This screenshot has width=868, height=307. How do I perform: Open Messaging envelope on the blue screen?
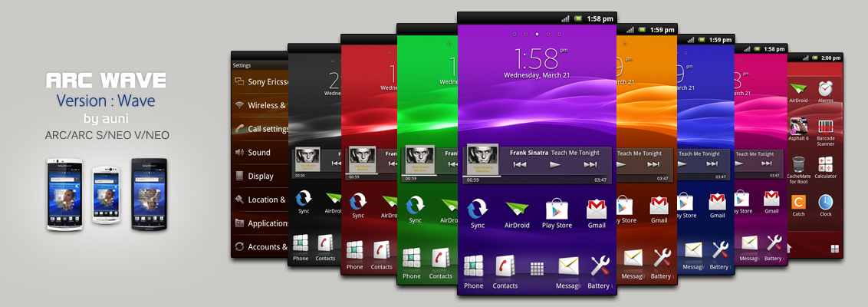(693, 255)
